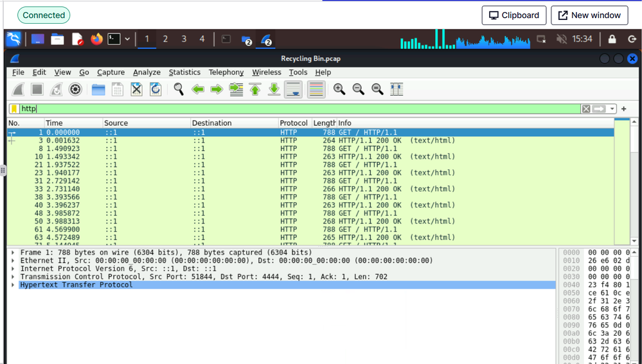Screen dimensions: 642x364
Task: Jump to the last packet icon
Action: point(274,90)
